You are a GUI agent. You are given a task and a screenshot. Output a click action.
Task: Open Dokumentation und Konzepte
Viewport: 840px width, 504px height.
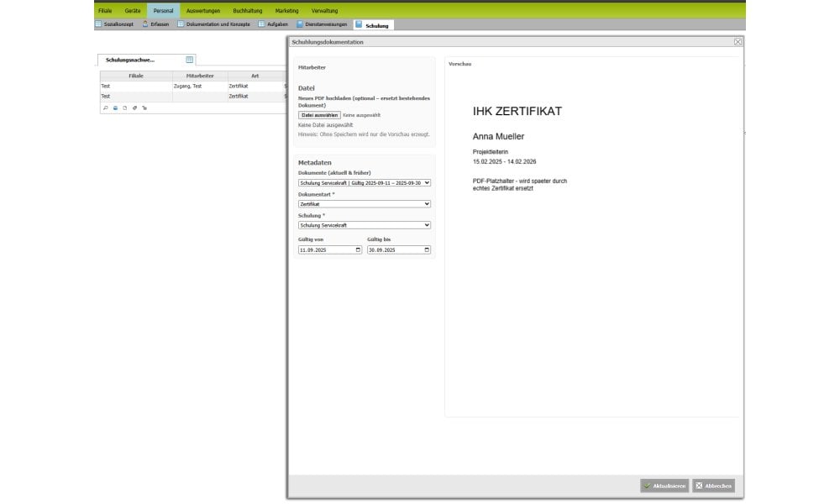(213, 24)
